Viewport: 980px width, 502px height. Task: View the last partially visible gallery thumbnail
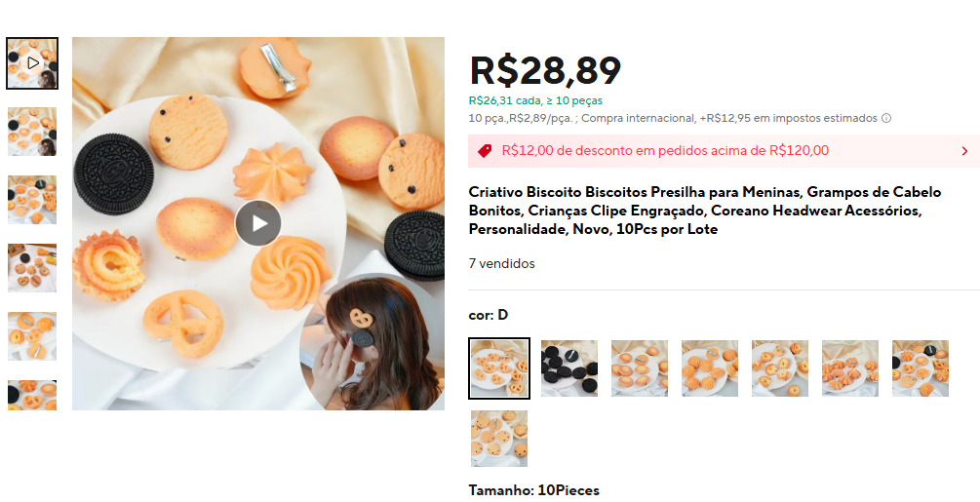click(x=32, y=395)
